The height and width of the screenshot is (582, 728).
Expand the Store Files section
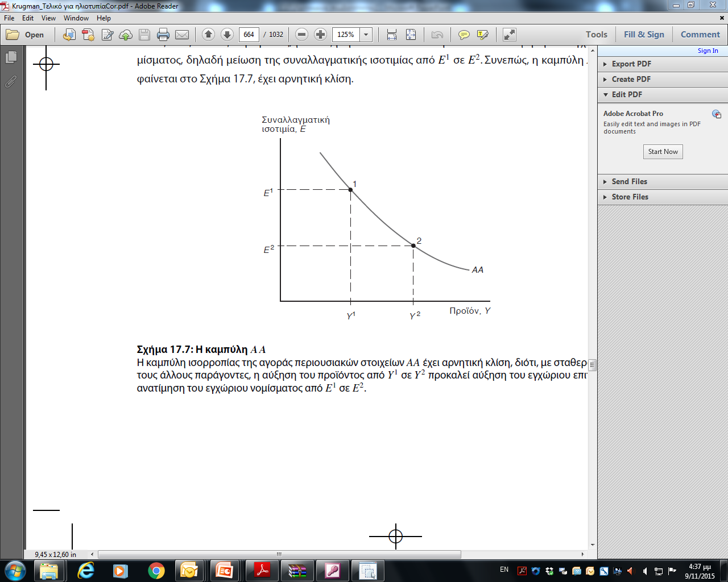click(663, 197)
